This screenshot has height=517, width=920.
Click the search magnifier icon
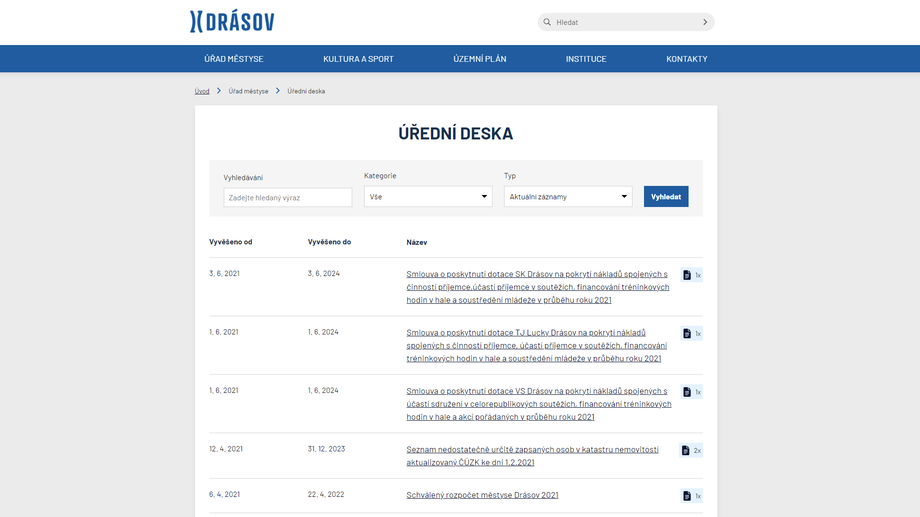(x=547, y=22)
